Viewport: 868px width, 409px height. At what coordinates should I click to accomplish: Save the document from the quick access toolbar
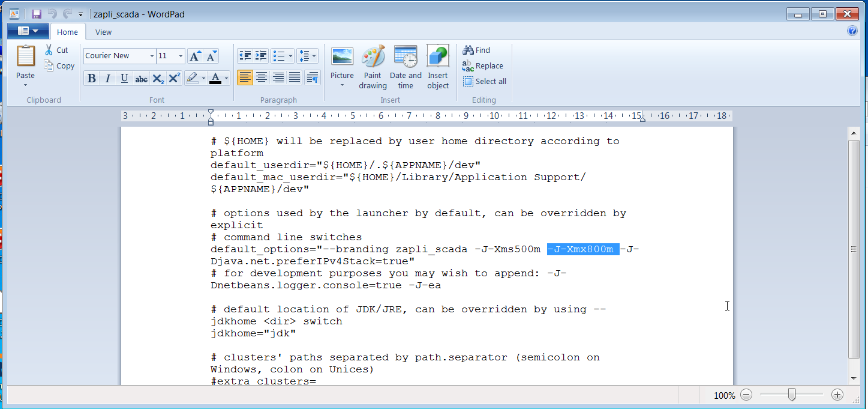[x=37, y=14]
